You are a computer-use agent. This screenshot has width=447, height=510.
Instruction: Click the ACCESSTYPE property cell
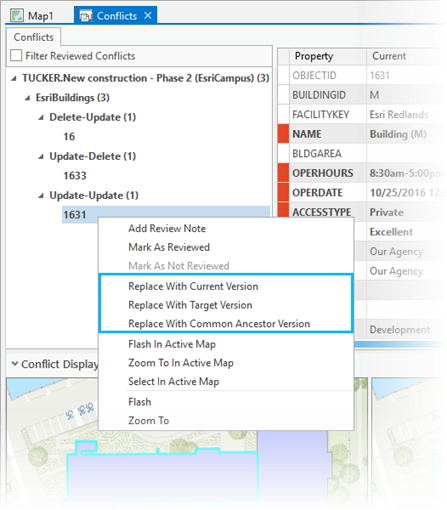click(328, 211)
